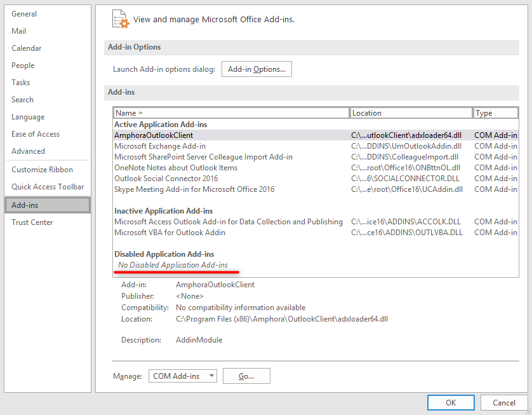Image resolution: width=532 pixels, height=415 pixels.
Task: Select the People category
Action: point(23,65)
